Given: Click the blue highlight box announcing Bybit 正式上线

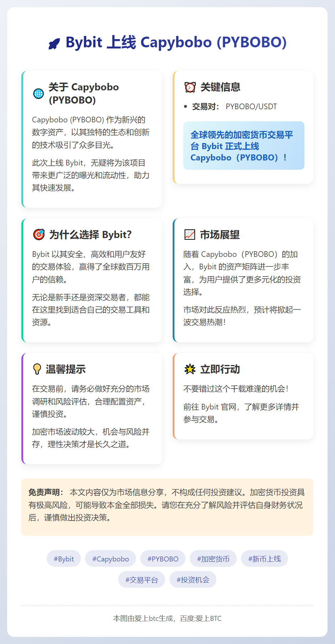Looking at the screenshot, I should (x=244, y=146).
